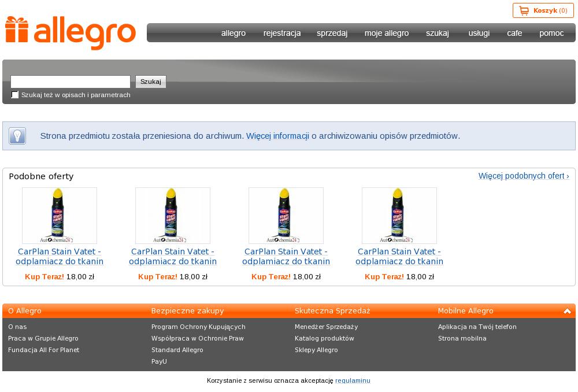The image size is (578, 392).
Task: Visit Fundacja All For Planet link
Action: coord(43,350)
